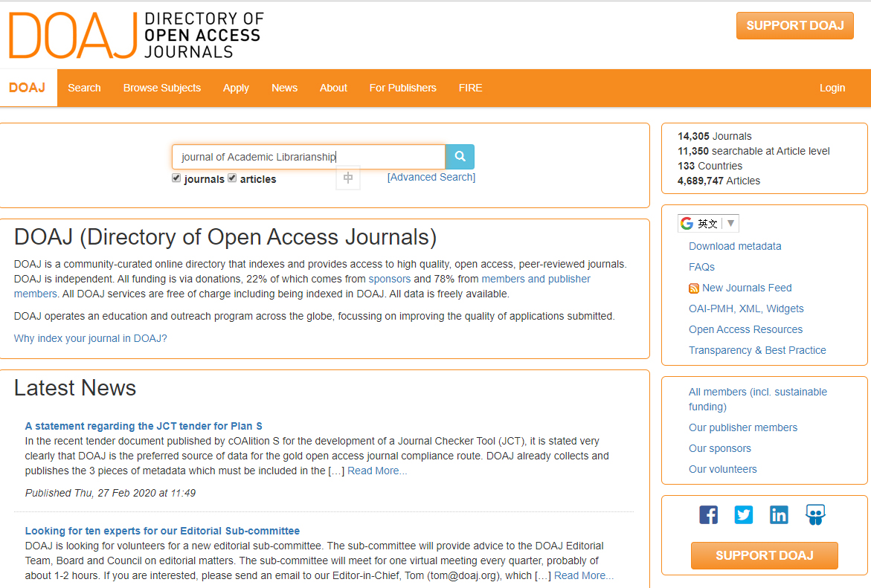Open the Google language dropdown arrow
This screenshot has width=871, height=588.
[x=731, y=223]
